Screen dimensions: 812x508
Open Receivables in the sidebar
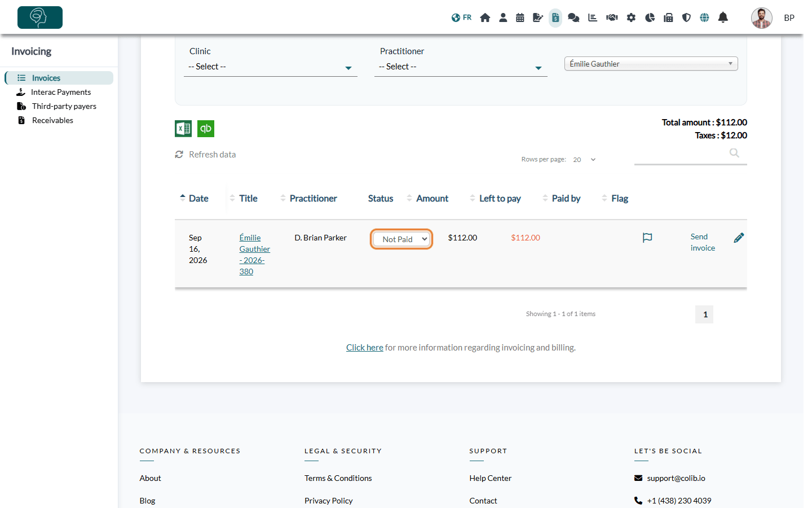point(52,120)
